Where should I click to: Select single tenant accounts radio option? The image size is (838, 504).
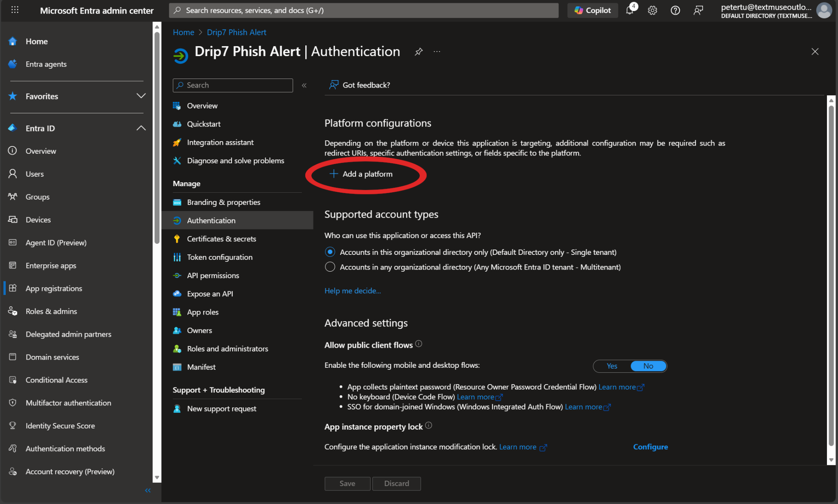point(330,252)
